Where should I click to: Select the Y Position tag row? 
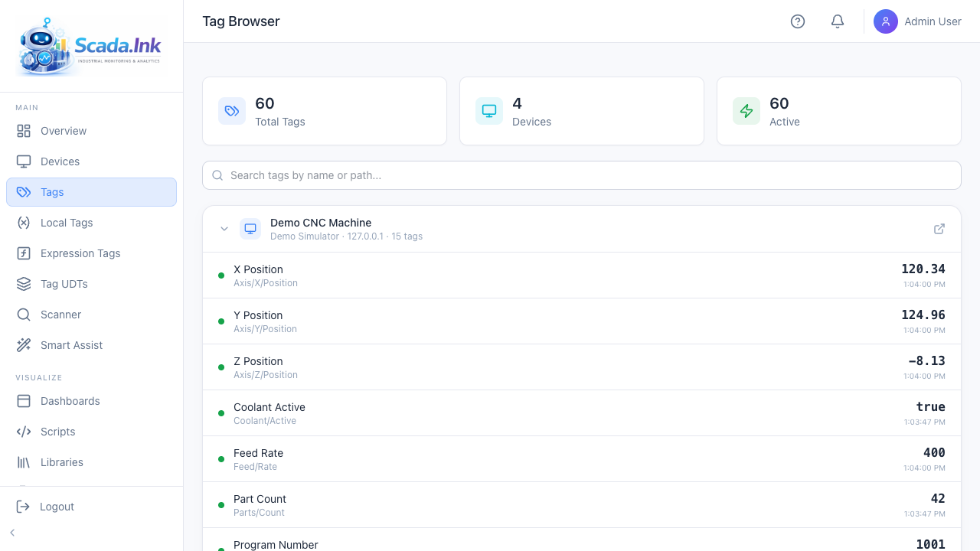click(582, 321)
